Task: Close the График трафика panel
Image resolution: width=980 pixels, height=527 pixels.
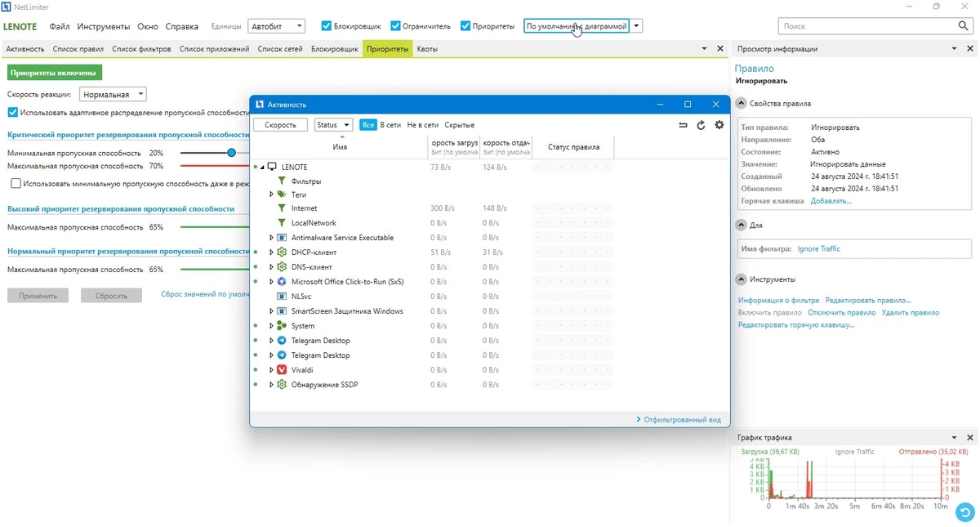Action: point(970,438)
